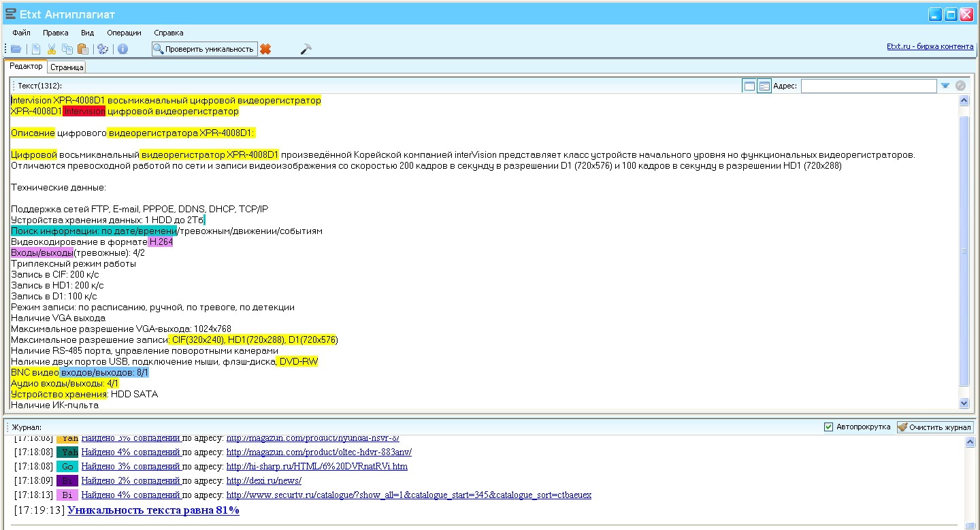Click the red-highlighted word Intervision

tap(84, 111)
